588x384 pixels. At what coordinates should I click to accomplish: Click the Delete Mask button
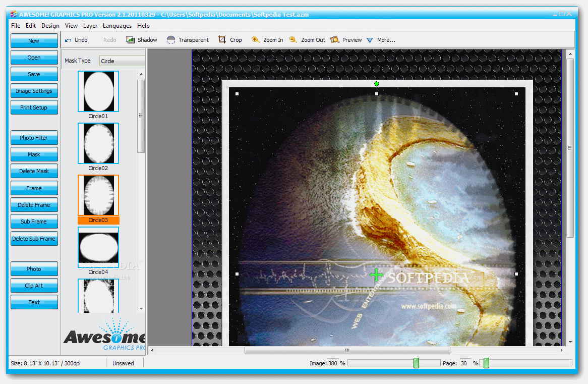point(34,171)
